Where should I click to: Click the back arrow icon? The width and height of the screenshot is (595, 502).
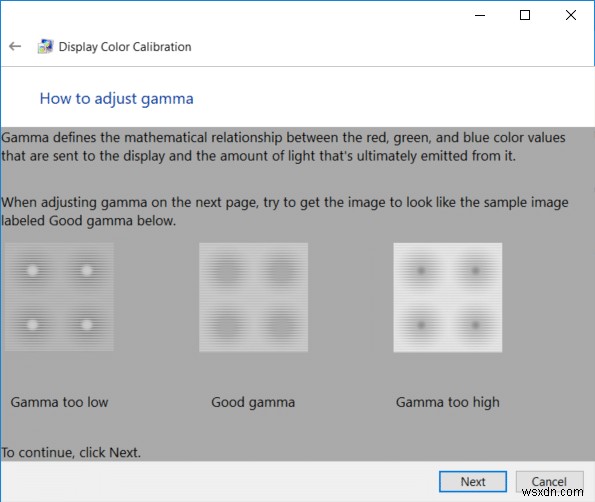[x=15, y=46]
